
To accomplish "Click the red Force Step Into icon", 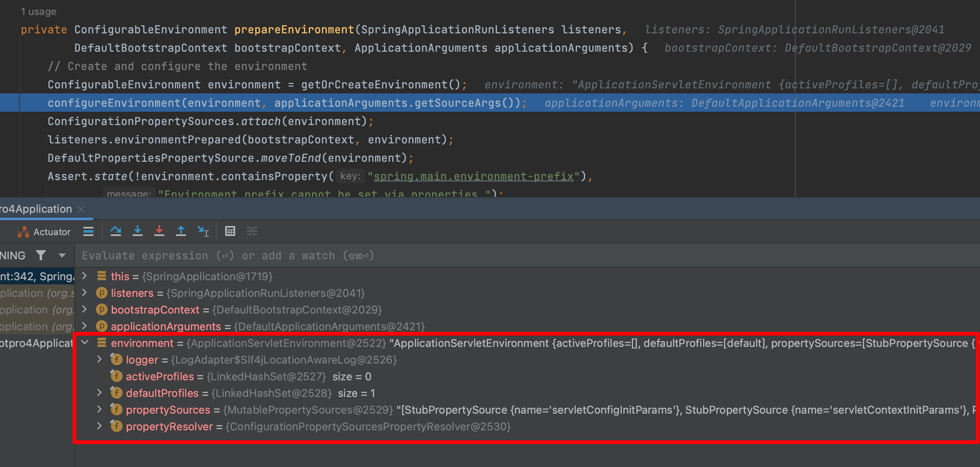I will pos(159,231).
